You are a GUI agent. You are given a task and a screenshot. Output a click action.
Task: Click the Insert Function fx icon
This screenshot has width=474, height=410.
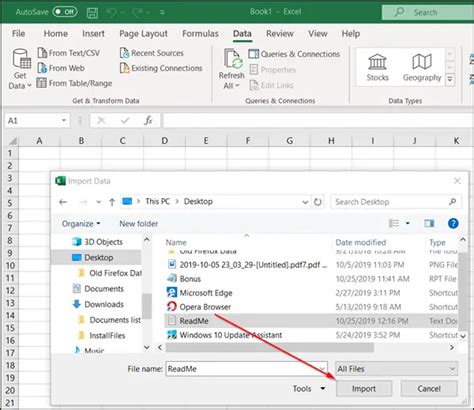pos(148,120)
